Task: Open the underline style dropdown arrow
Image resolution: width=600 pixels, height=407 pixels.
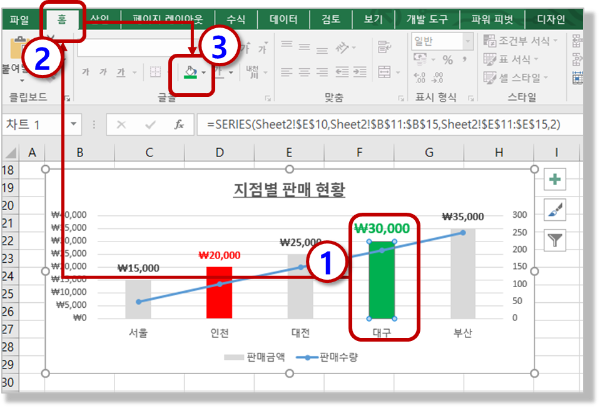Action: [x=134, y=72]
